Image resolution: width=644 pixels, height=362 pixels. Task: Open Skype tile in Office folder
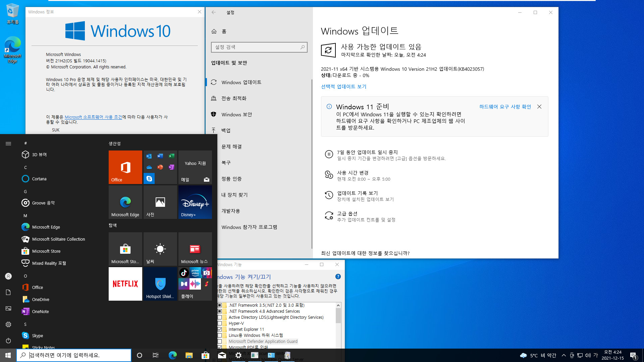[149, 179]
